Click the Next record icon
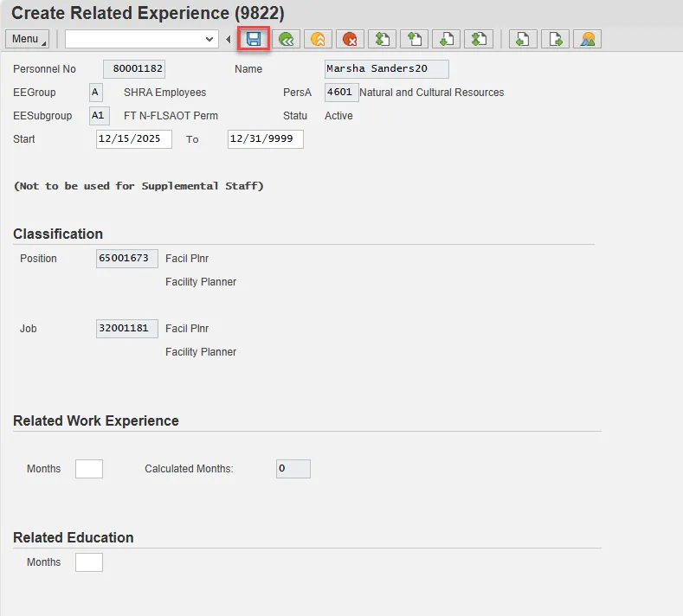683x616 pixels. [x=556, y=39]
